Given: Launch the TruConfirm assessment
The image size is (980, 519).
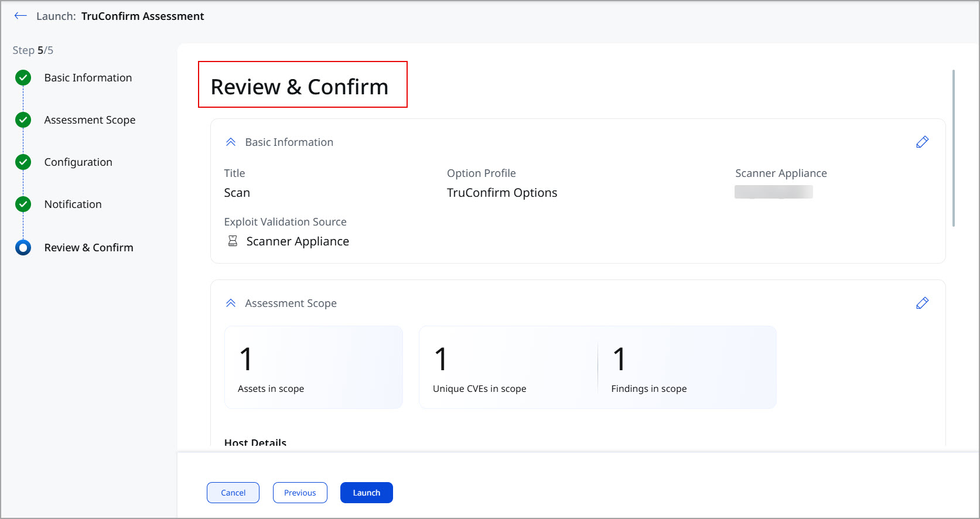Looking at the screenshot, I should click(x=367, y=493).
